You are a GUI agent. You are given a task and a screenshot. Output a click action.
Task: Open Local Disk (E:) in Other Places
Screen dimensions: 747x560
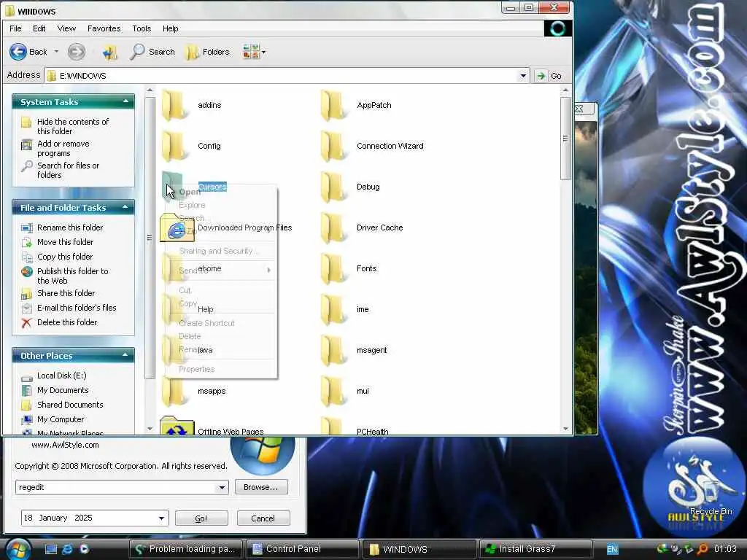click(x=61, y=376)
